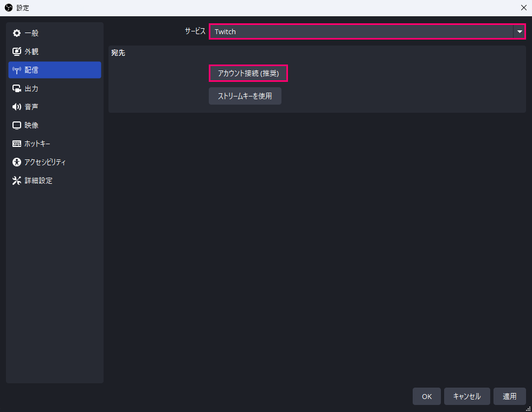Click the resize grip at window corner
The height and width of the screenshot is (412, 532).
point(528,409)
